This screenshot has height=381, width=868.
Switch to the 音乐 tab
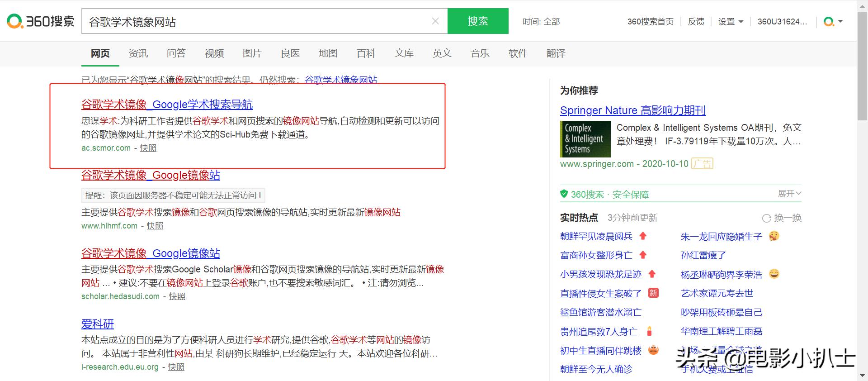[480, 53]
